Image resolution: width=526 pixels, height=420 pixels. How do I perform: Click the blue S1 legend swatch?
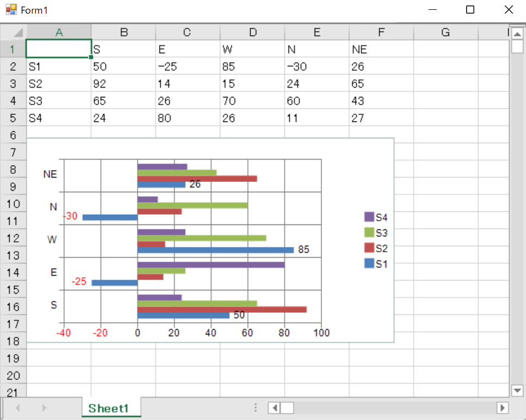(x=369, y=263)
